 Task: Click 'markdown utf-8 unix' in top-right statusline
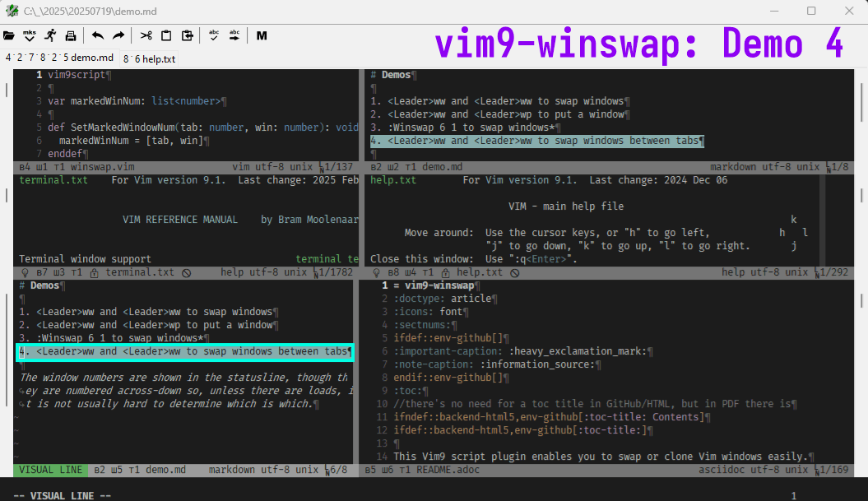pos(764,167)
